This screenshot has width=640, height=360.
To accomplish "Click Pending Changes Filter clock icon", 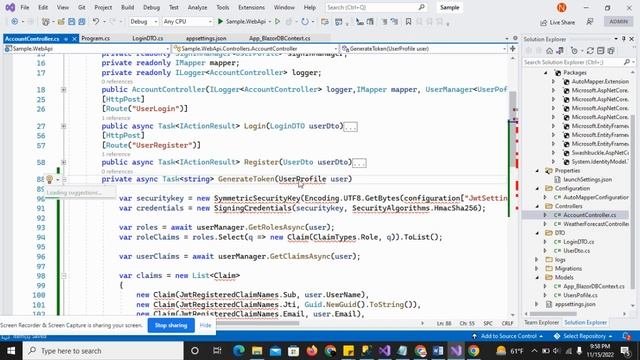I will pyautogui.click(x=575, y=51).
